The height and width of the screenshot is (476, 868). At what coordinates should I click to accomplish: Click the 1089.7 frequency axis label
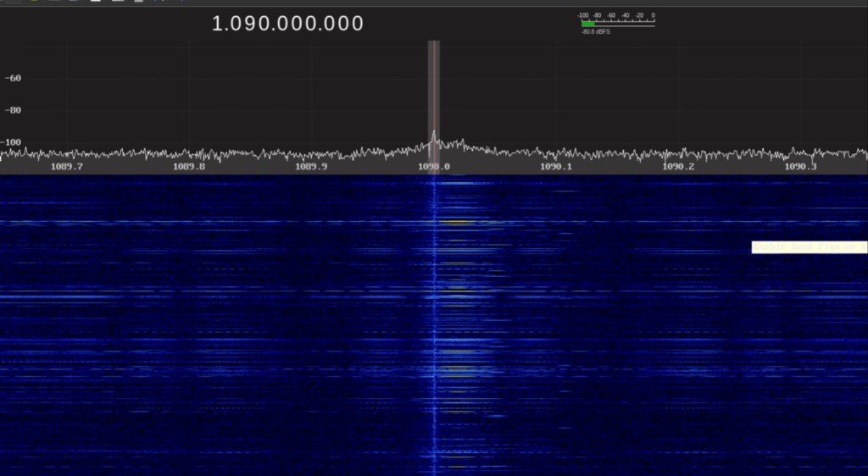[x=66, y=166]
